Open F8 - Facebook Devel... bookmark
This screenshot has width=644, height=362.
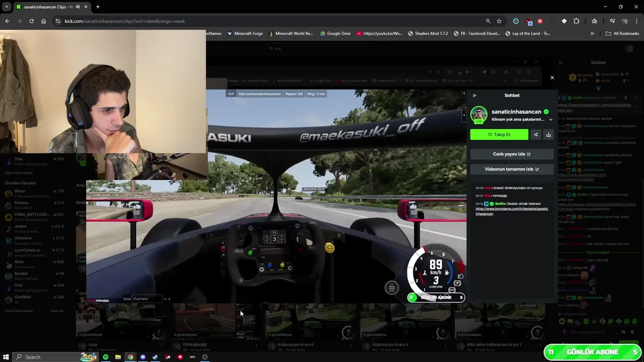(x=476, y=34)
